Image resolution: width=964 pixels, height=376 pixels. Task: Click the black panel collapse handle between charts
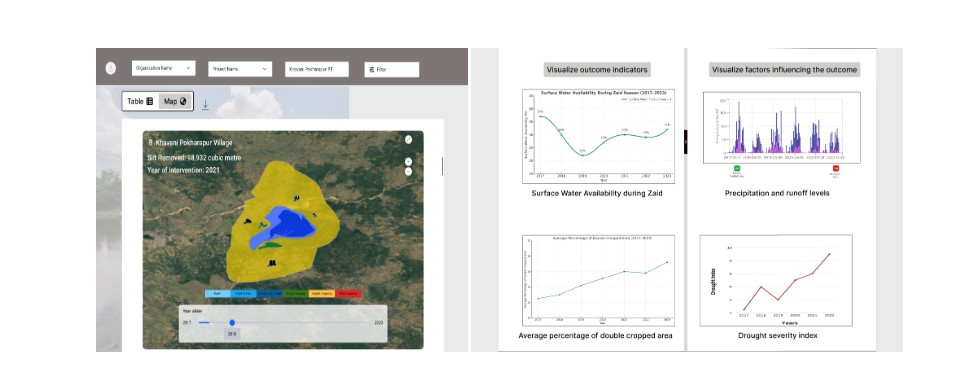685,142
